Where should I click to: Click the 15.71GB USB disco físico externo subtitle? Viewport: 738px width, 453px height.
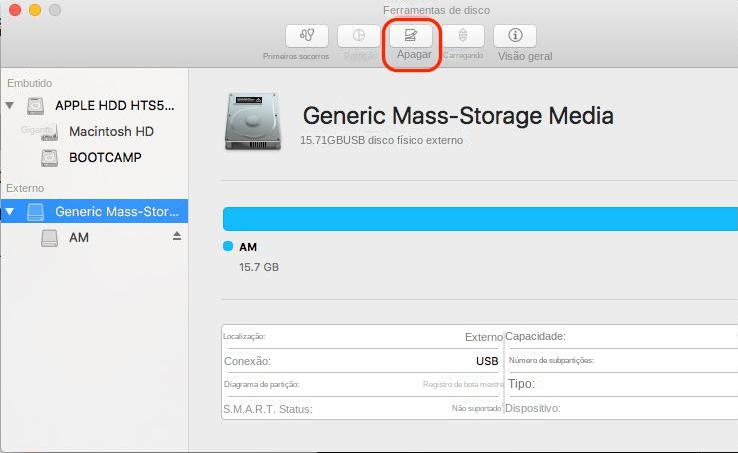pos(382,140)
